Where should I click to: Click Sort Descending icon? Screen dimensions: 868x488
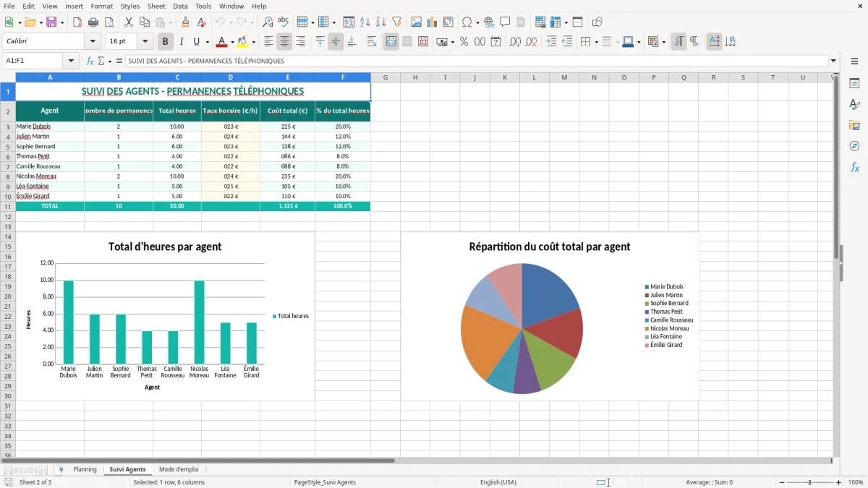click(x=381, y=22)
